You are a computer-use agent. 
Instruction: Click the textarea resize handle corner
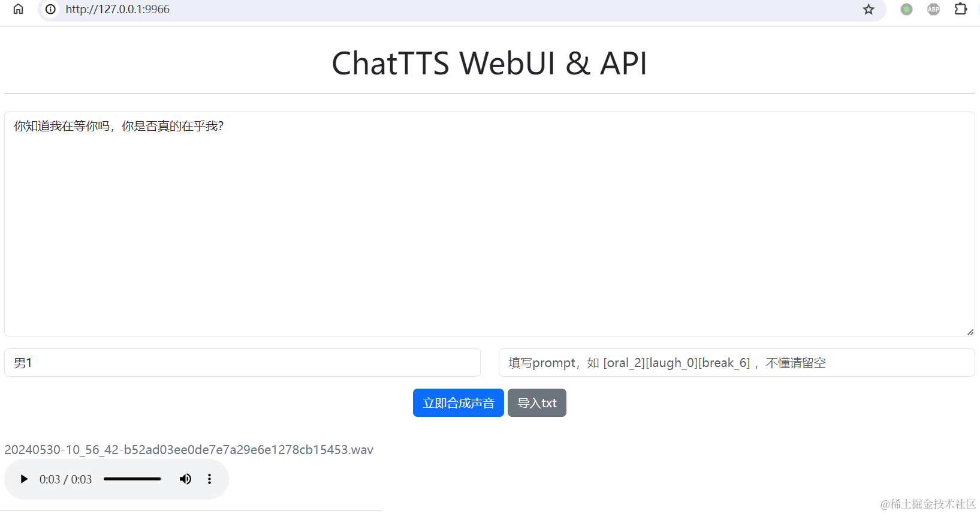coord(970,332)
